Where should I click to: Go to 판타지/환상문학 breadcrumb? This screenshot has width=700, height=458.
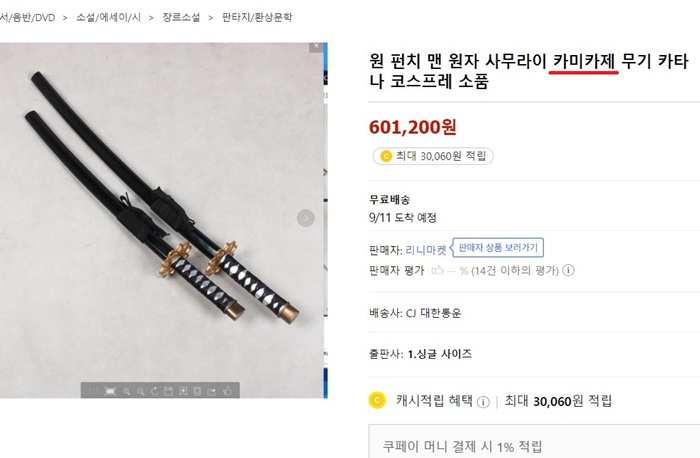tap(257, 17)
